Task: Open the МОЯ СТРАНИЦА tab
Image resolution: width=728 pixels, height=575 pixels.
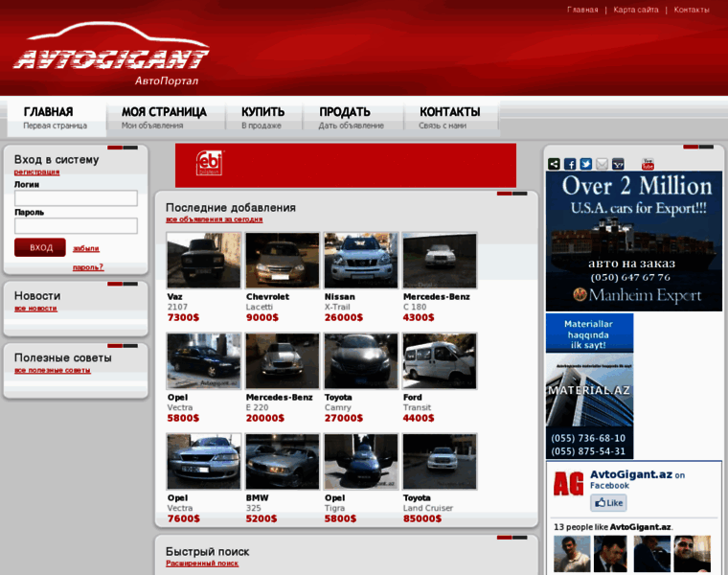Action: click(166, 117)
